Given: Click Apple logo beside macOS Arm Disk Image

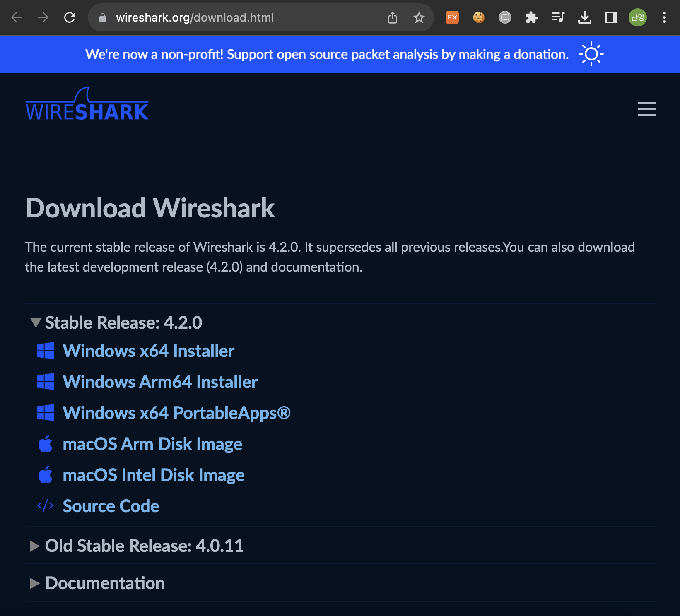Looking at the screenshot, I should pos(45,443).
